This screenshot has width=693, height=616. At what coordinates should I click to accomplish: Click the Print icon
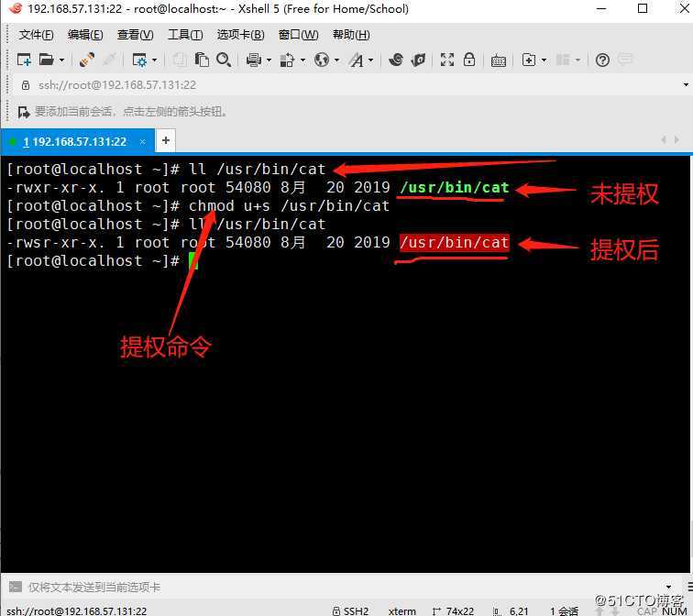coord(254,60)
